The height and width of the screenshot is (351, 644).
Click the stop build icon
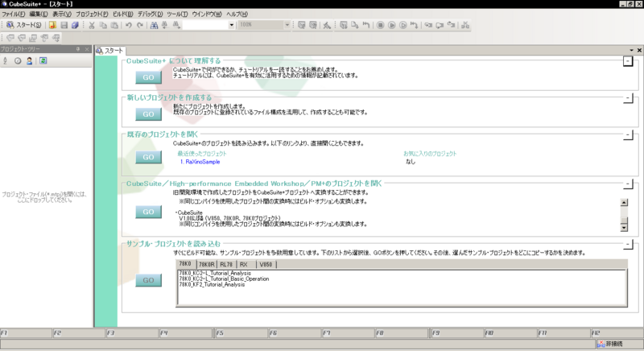(x=327, y=25)
